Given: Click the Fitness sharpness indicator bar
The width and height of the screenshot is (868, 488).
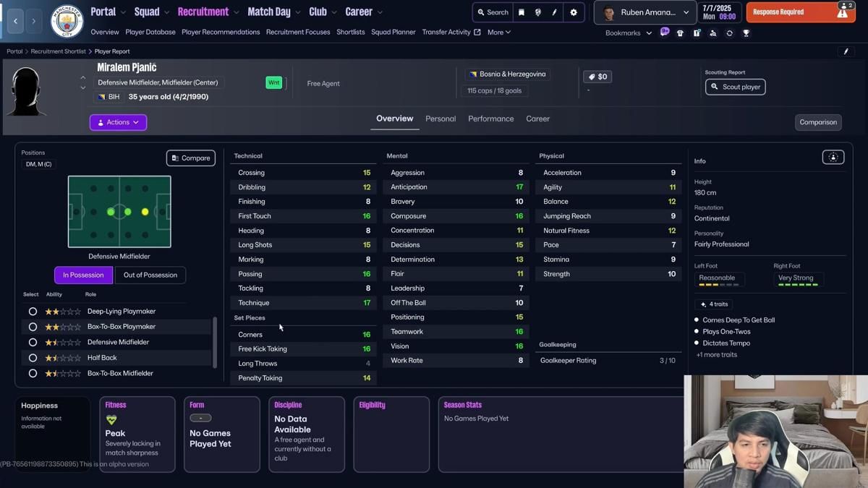Looking at the screenshot, I should (x=113, y=419).
